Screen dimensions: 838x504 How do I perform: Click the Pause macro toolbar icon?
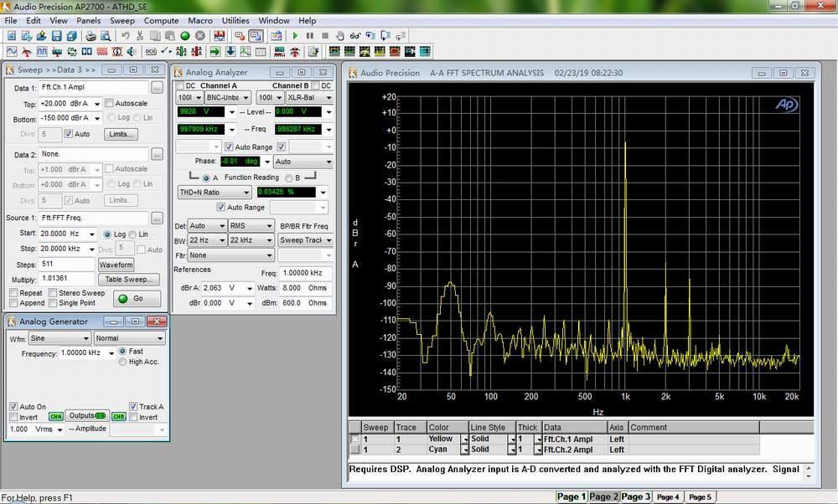click(309, 36)
